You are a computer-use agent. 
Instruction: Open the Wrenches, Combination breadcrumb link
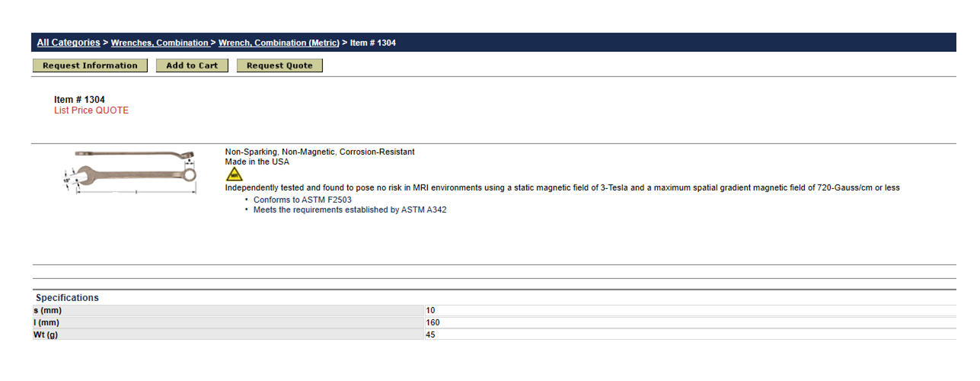tap(160, 43)
